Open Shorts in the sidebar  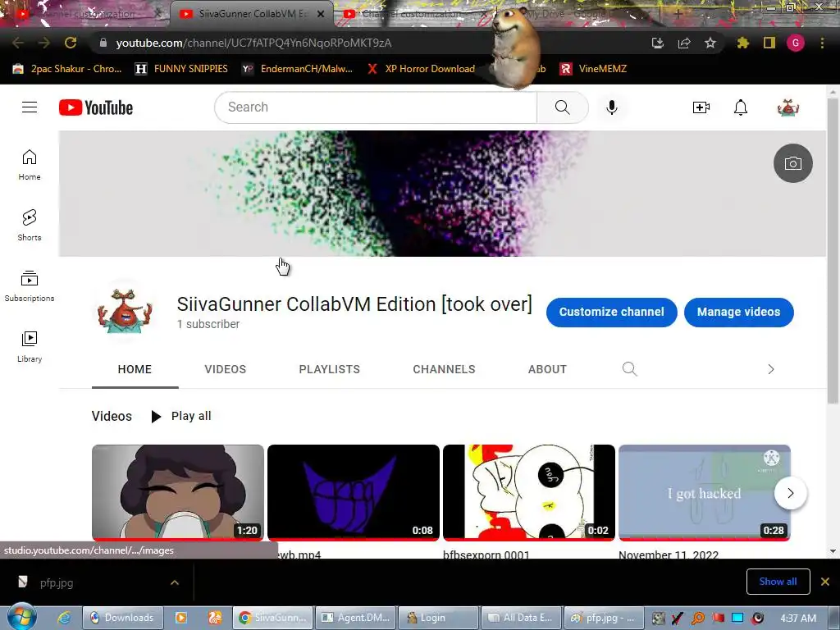pyautogui.click(x=30, y=225)
